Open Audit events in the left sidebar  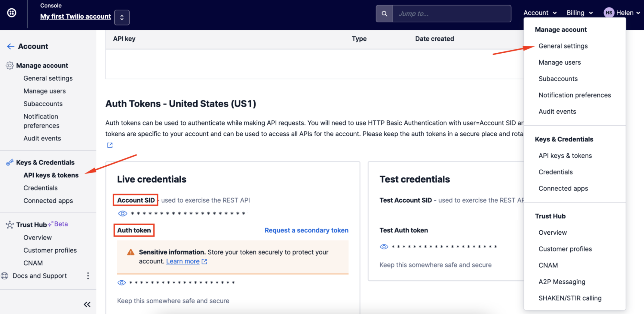(x=42, y=138)
